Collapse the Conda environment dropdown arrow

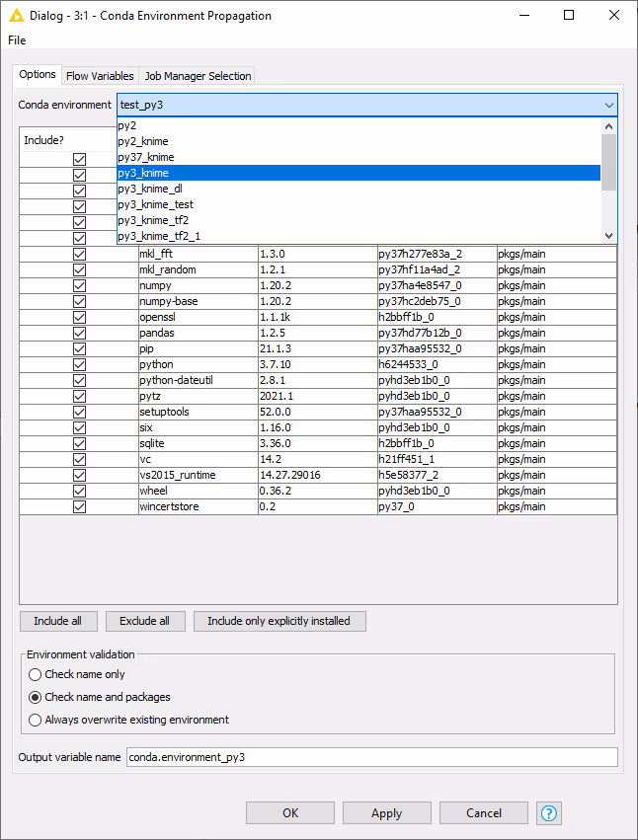click(x=607, y=105)
